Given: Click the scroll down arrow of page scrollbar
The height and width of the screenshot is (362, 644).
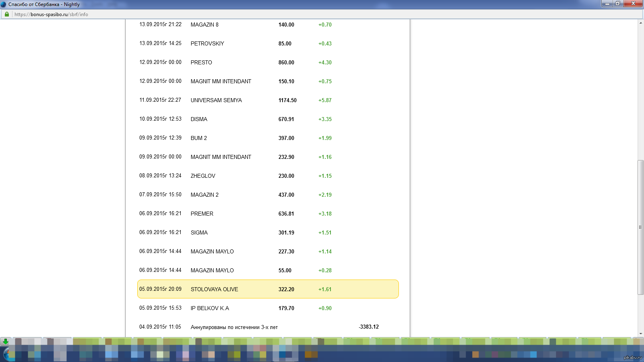Looking at the screenshot, I should 640,333.
